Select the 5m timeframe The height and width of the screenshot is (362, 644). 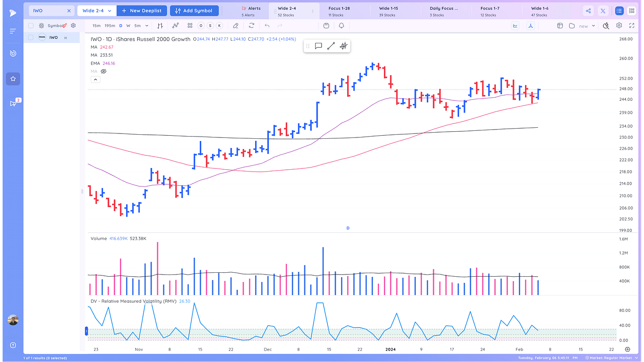tap(138, 26)
